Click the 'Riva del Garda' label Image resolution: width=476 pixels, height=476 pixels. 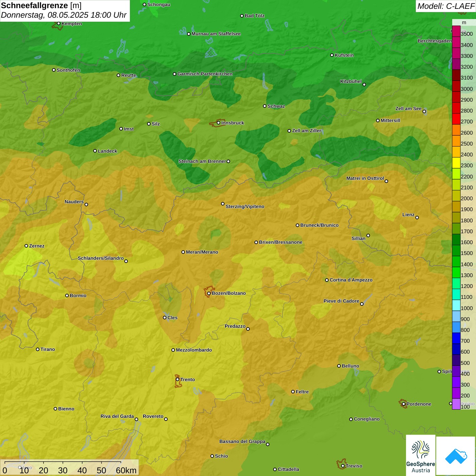click(x=117, y=416)
